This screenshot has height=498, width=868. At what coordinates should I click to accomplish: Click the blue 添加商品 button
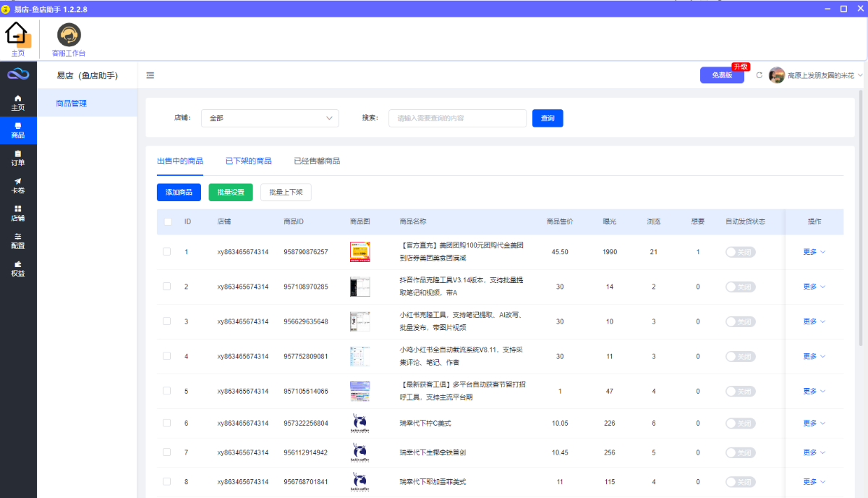point(179,192)
